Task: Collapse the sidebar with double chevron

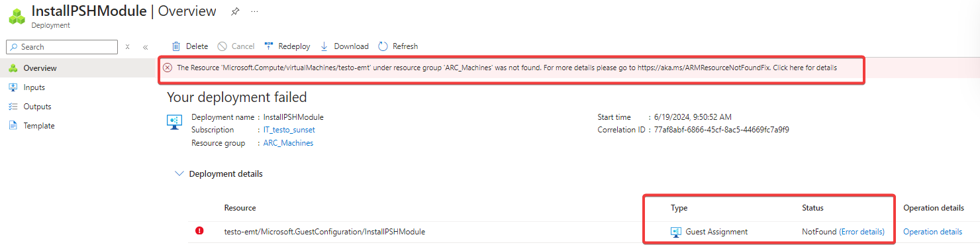Action: click(x=146, y=47)
